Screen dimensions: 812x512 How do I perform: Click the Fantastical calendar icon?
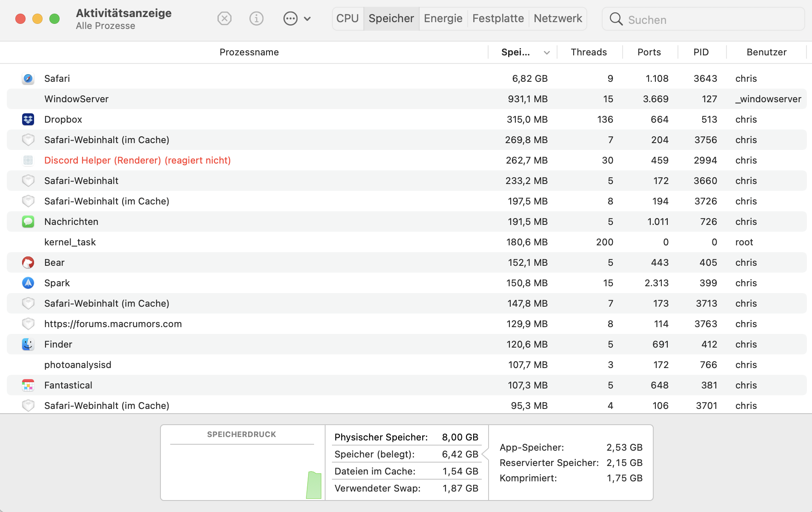28,385
